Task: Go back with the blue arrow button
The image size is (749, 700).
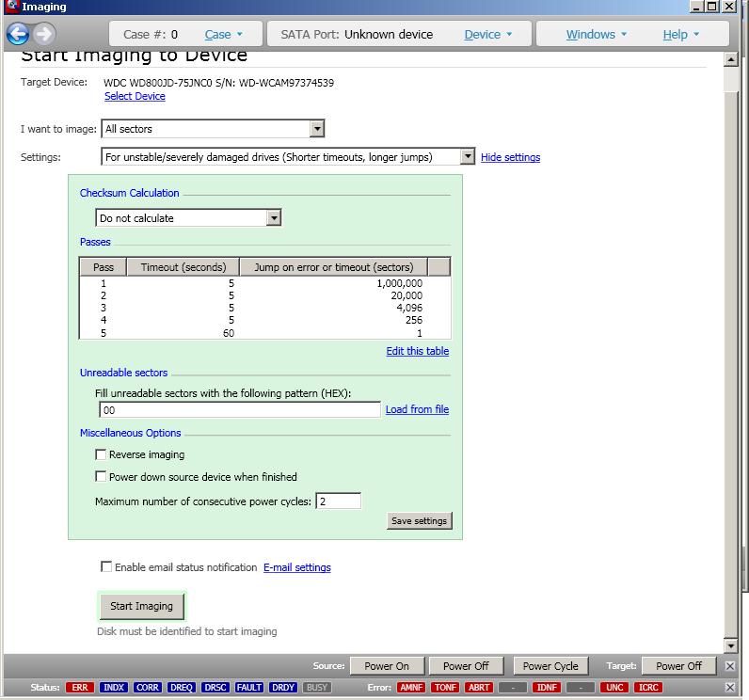Action: 18,34
